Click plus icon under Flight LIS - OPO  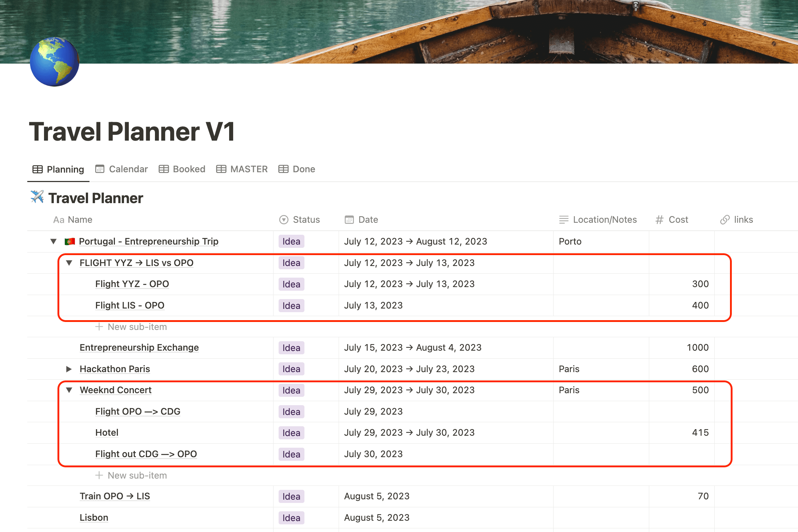coord(99,327)
